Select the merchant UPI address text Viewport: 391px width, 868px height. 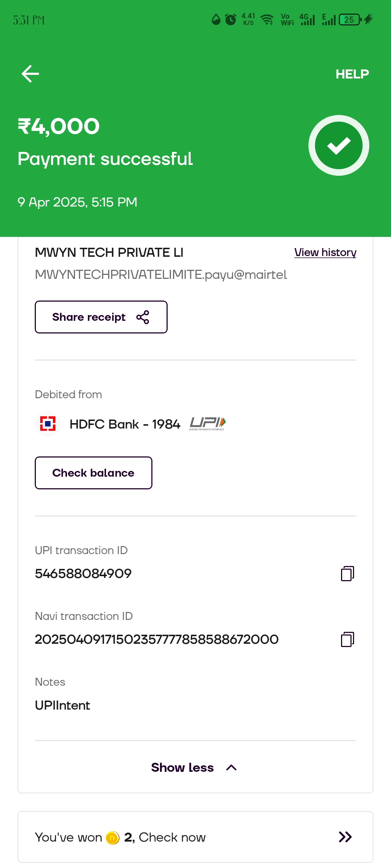tap(161, 275)
